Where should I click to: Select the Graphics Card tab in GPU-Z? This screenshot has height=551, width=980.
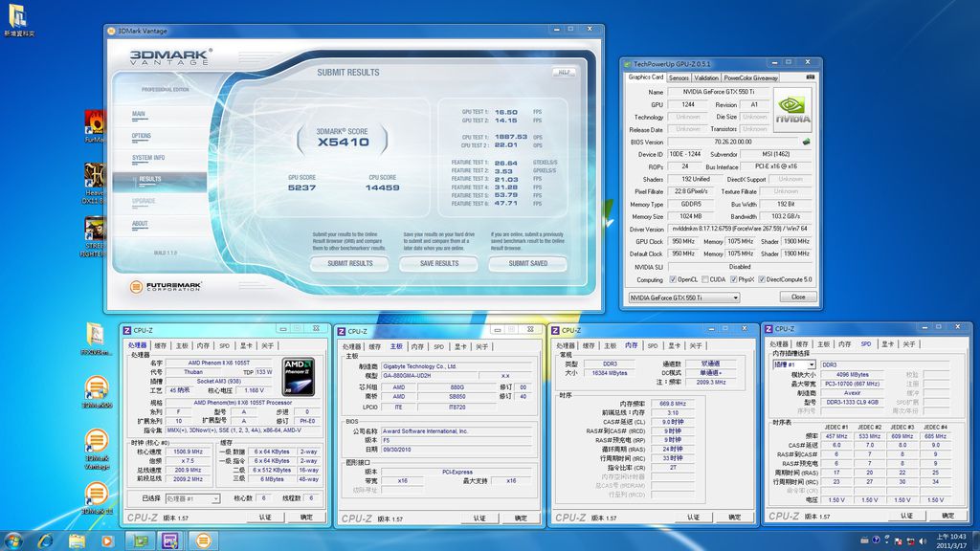(646, 77)
